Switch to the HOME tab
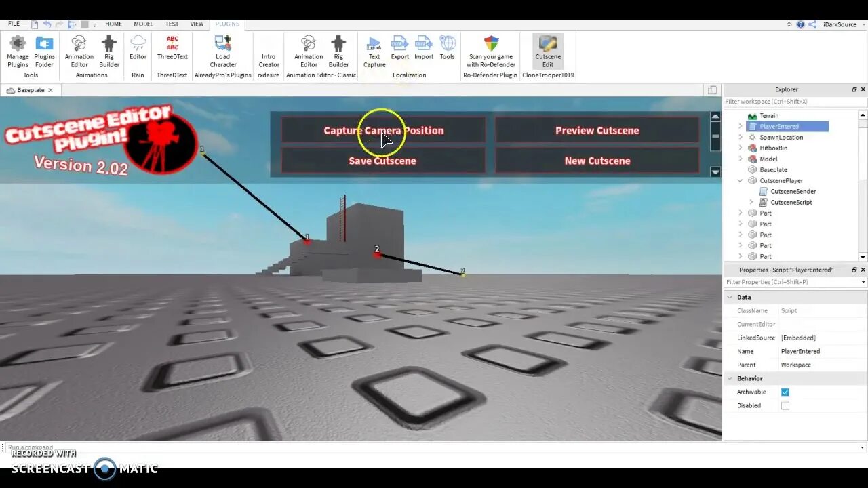Screen dimensions: 868x488 (114, 24)
